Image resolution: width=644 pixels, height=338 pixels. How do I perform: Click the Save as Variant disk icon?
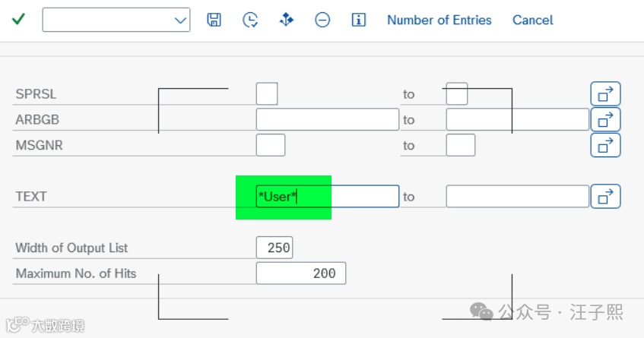(214, 20)
